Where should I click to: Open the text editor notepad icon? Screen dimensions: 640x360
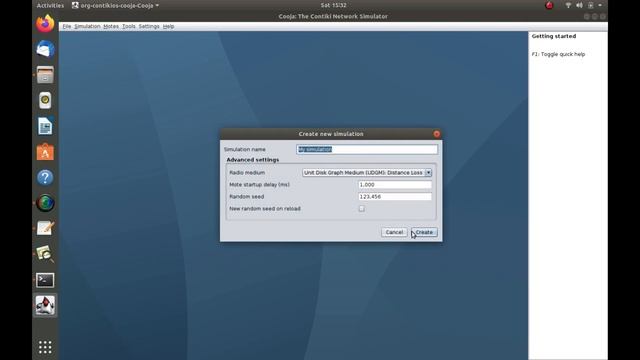(45, 229)
